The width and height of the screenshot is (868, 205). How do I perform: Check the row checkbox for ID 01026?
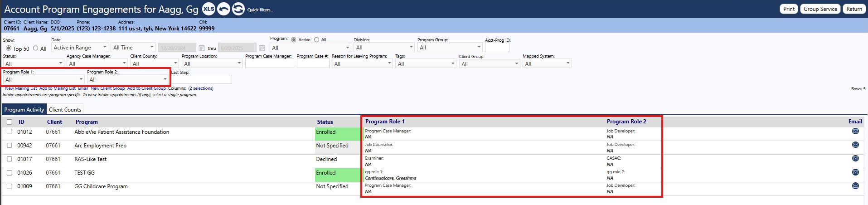point(9,172)
